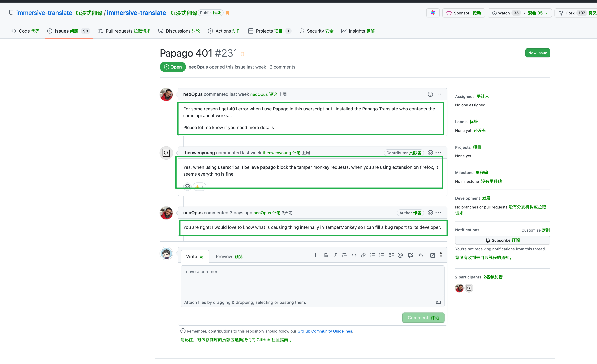
Task: Expand the Watch options dropdown
Action: pyautogui.click(x=524, y=13)
